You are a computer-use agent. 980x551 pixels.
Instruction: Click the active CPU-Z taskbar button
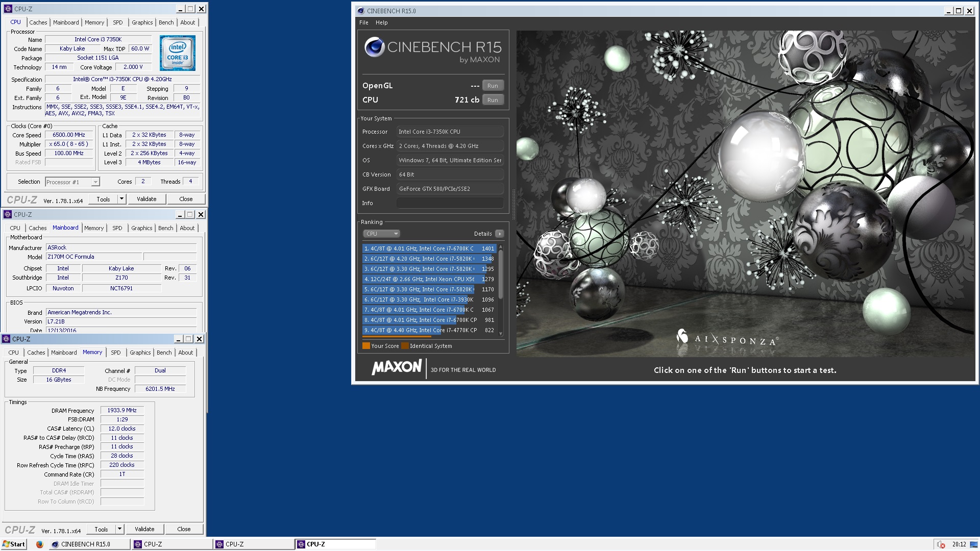pos(335,544)
